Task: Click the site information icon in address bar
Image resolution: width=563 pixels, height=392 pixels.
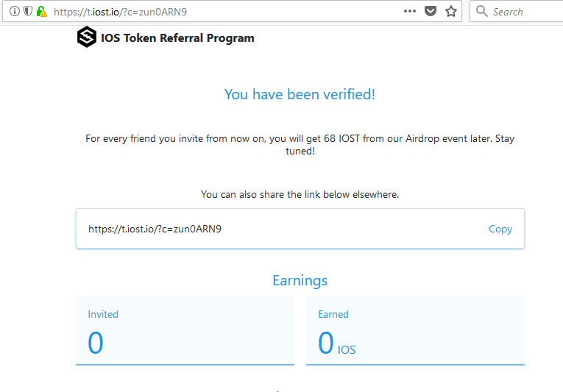Action: (15, 12)
